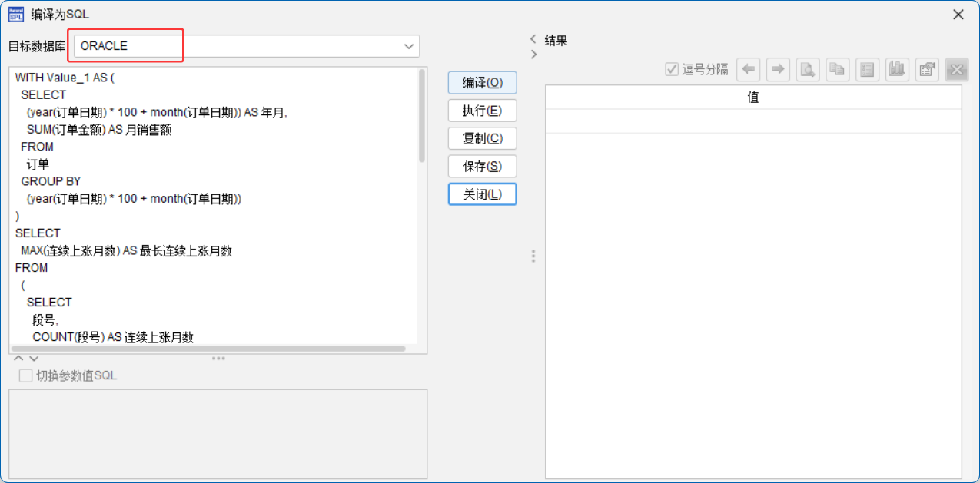This screenshot has height=483, width=980.
Task: Toggle the 切换参数值SQL checkbox
Action: click(25, 375)
